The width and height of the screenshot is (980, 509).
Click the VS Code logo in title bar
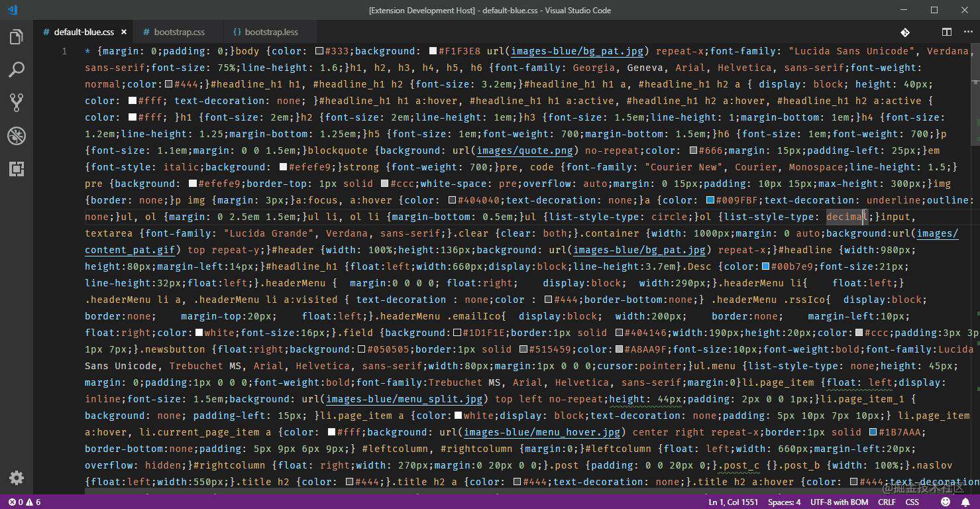(13, 10)
